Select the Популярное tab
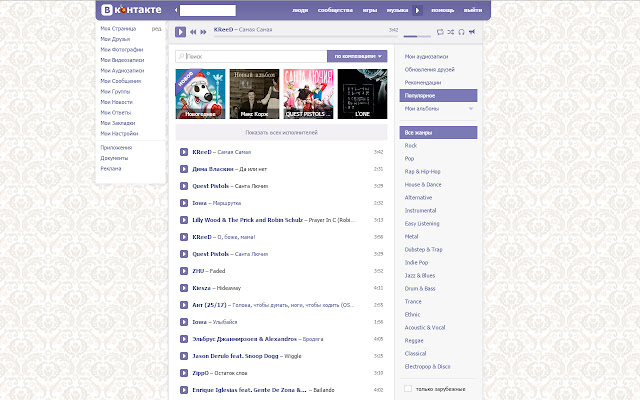Viewport: 640px width, 400px height. tap(438, 96)
